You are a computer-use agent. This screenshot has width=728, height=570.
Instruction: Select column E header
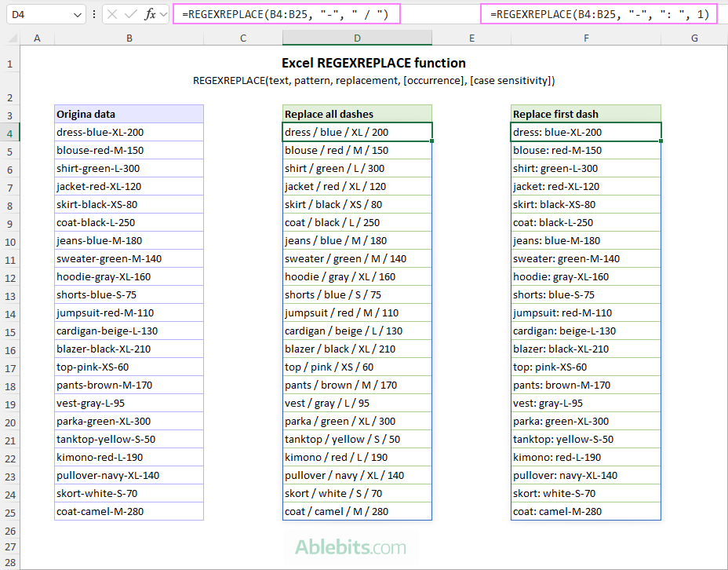coord(471,38)
